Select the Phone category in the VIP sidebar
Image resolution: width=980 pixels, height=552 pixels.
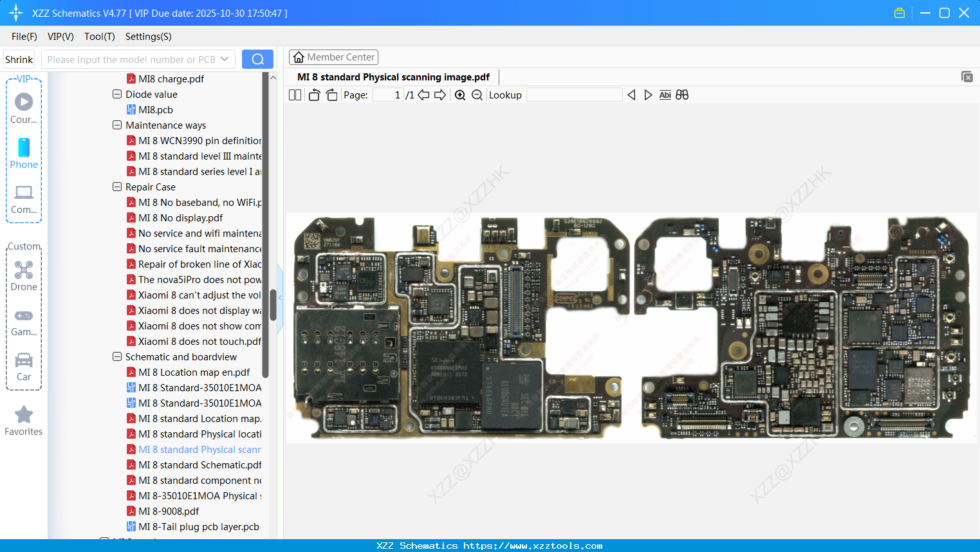[x=24, y=154]
